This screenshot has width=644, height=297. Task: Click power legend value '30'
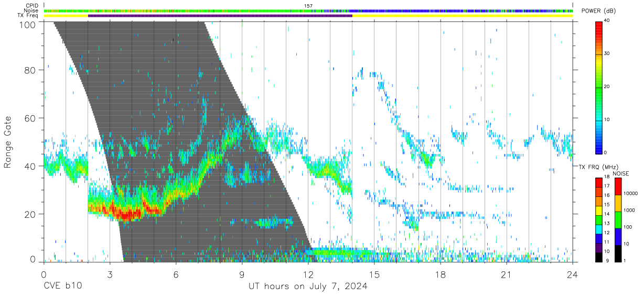(x=607, y=53)
